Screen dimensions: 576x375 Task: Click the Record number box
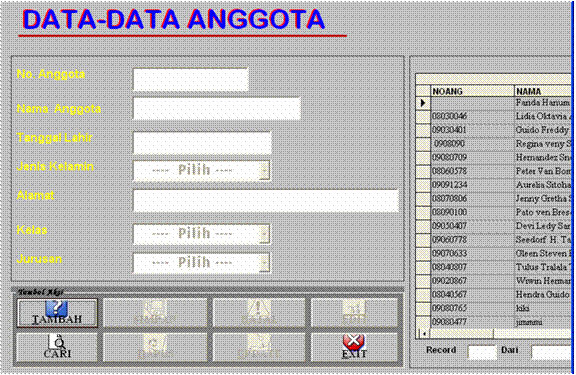(482, 353)
